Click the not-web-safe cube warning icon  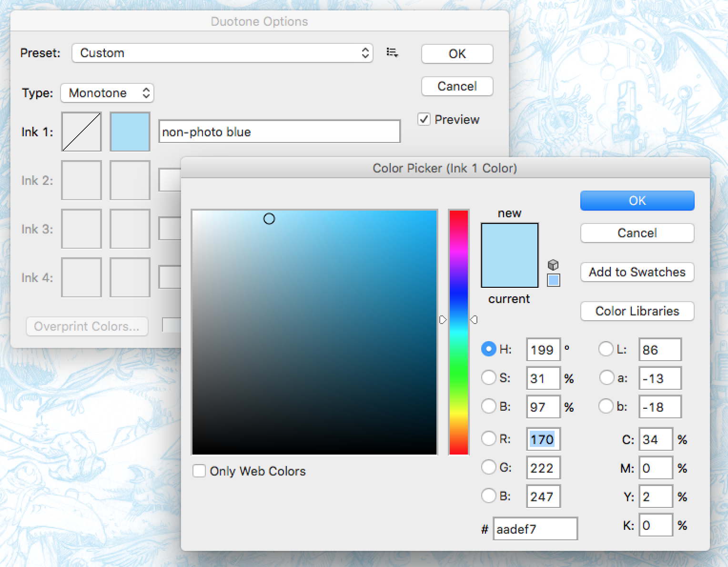(x=553, y=265)
